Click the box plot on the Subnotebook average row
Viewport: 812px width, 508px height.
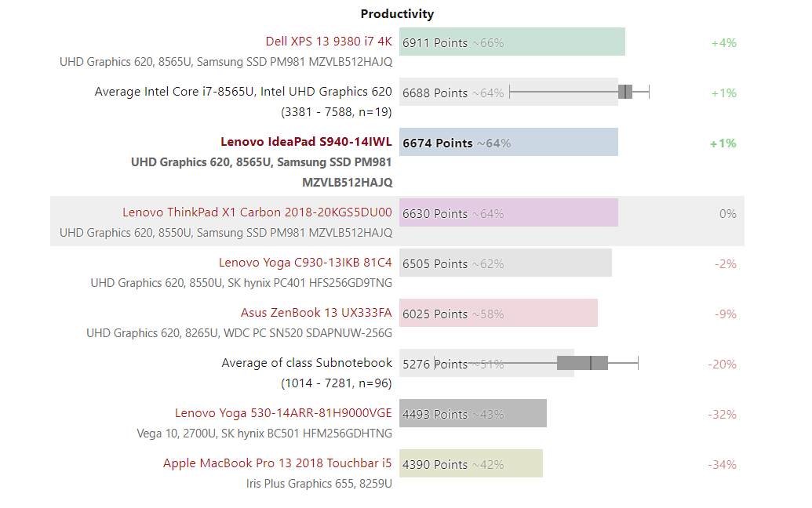pos(583,363)
